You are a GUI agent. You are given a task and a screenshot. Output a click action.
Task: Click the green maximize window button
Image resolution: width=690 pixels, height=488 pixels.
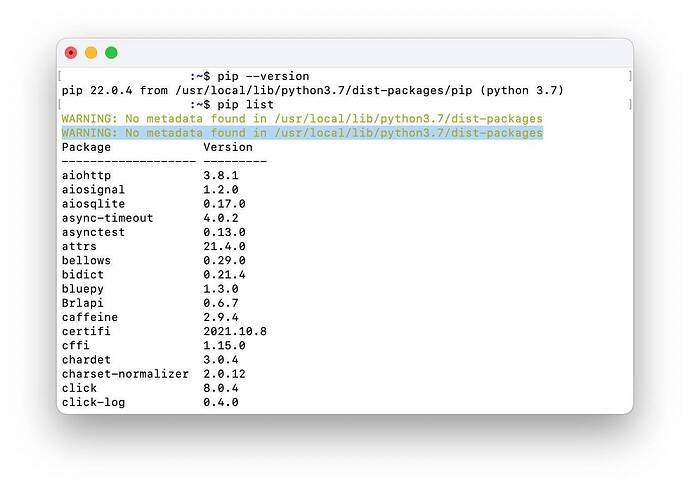pos(111,52)
